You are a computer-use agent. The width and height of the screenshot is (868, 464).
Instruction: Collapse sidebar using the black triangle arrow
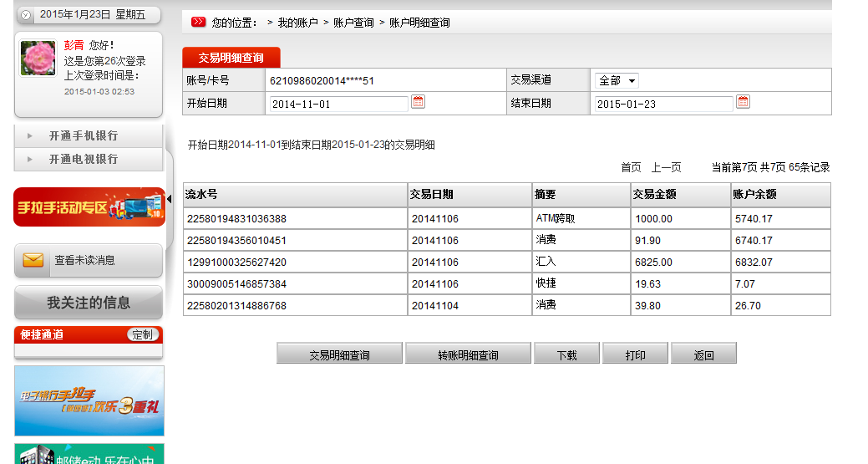click(x=169, y=198)
